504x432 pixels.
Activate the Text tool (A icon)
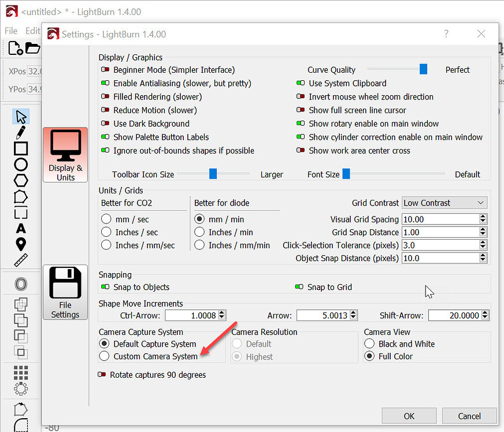[x=21, y=228]
